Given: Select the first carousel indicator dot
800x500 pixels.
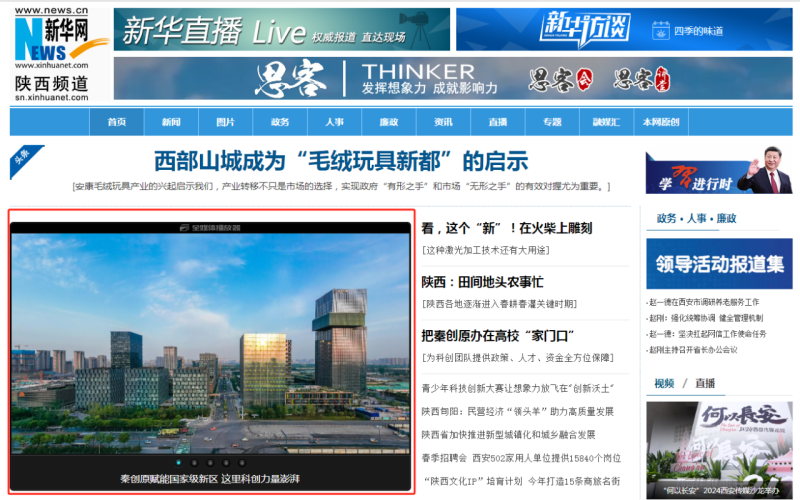Looking at the screenshot, I should (178, 463).
